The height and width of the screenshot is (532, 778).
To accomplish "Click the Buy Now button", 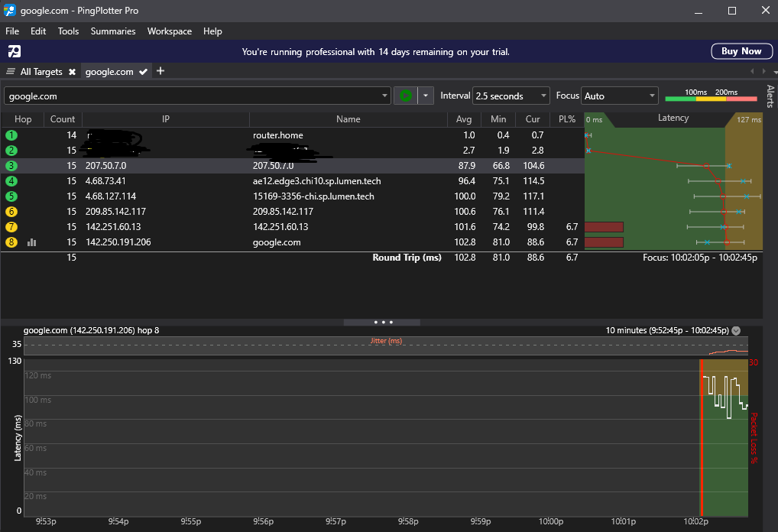I will 741,51.
